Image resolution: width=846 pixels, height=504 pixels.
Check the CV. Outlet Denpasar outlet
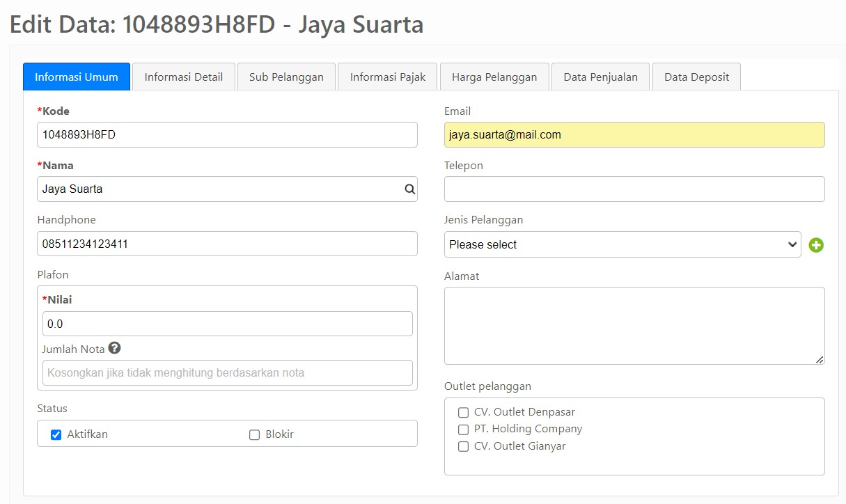click(463, 413)
